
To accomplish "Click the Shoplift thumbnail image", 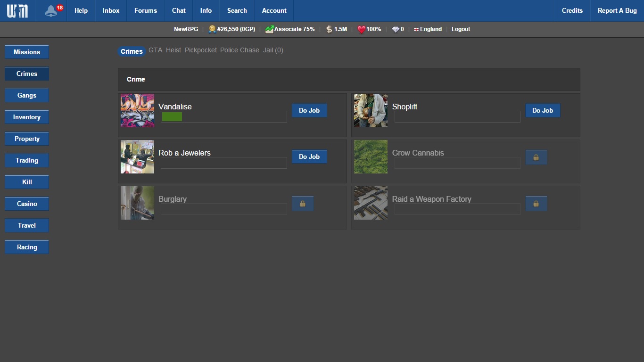I will (371, 110).
